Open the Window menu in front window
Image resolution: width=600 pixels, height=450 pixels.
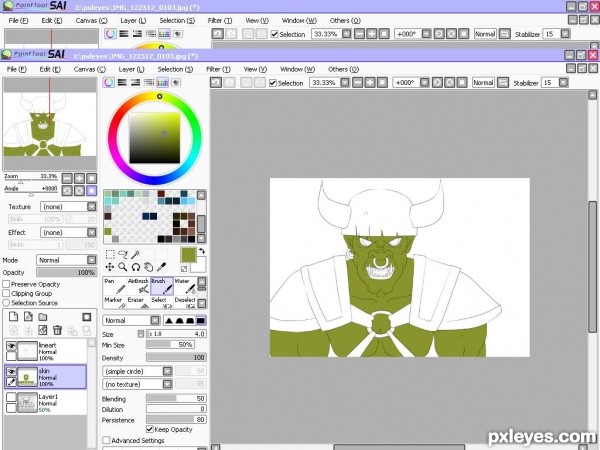click(x=298, y=69)
